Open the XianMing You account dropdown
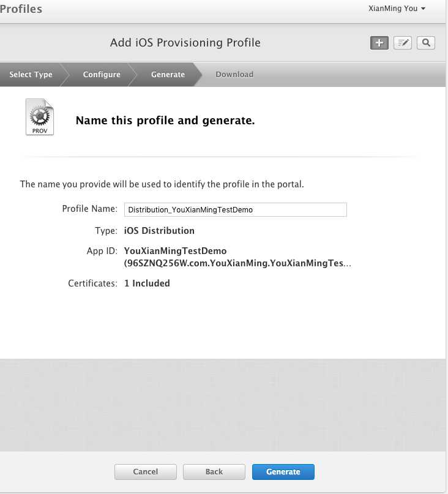 [397, 9]
